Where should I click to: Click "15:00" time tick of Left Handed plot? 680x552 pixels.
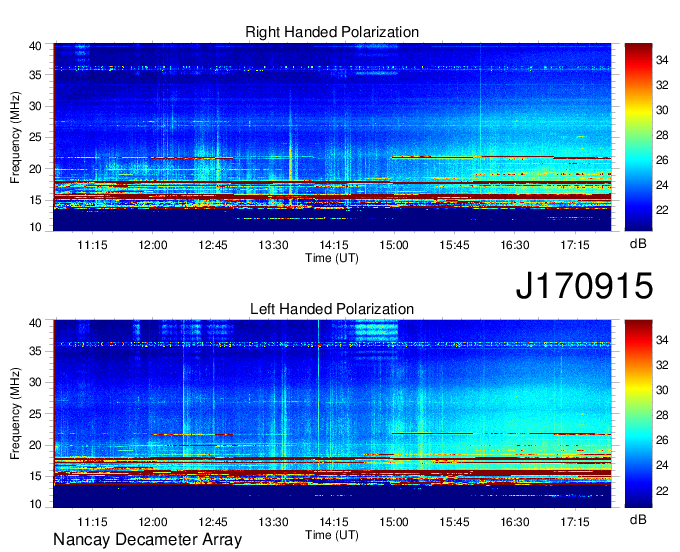click(394, 522)
